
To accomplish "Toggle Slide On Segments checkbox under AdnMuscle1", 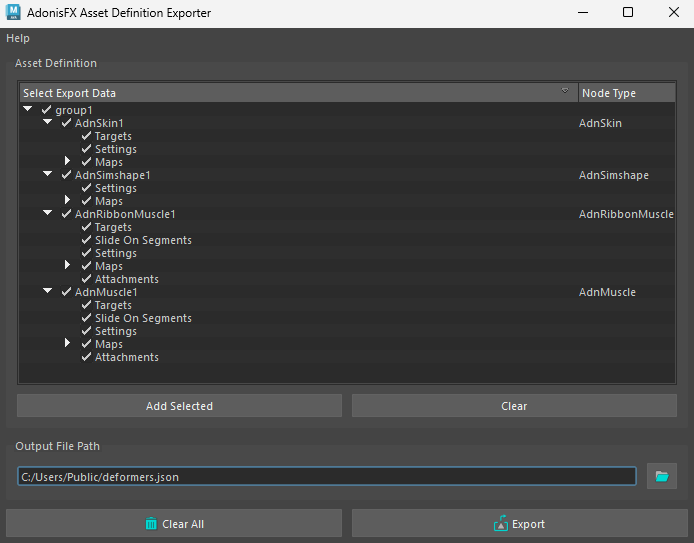I will pyautogui.click(x=86, y=318).
